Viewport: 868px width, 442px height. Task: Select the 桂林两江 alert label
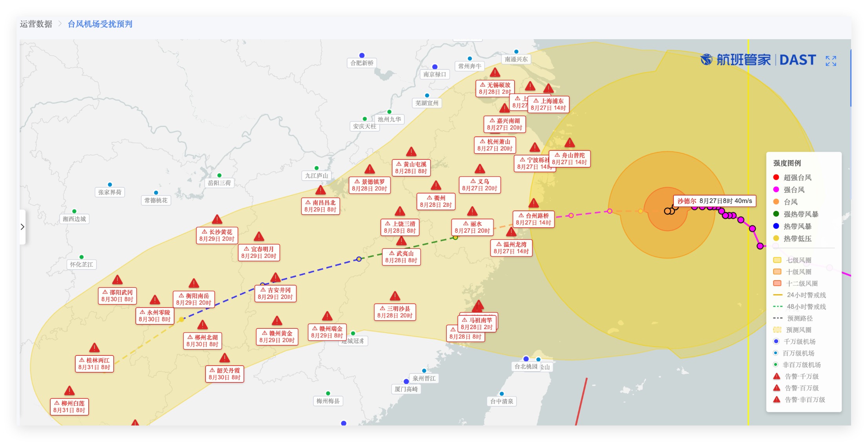(94, 364)
